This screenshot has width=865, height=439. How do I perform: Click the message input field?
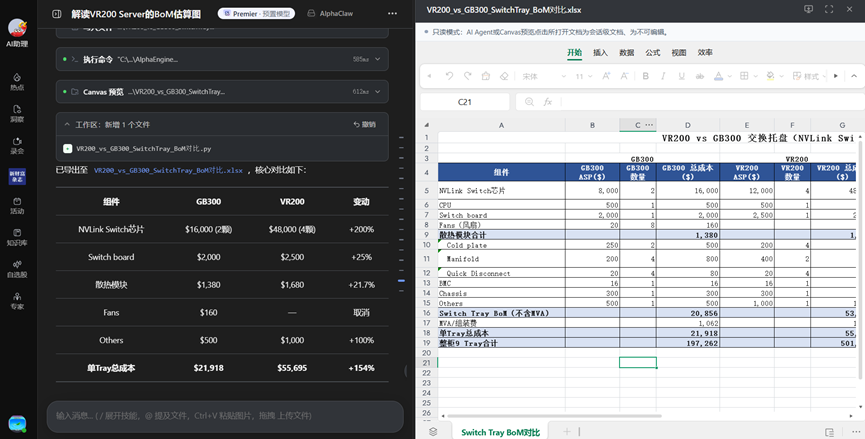[x=225, y=416]
